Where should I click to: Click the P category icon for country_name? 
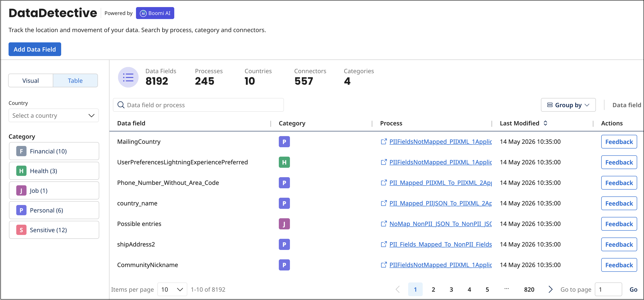(284, 203)
